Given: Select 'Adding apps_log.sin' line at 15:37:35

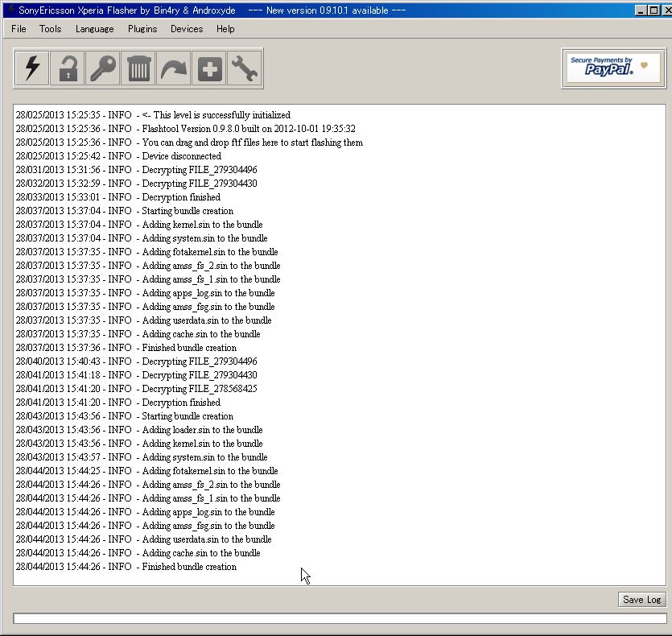Looking at the screenshot, I should click(x=146, y=293).
